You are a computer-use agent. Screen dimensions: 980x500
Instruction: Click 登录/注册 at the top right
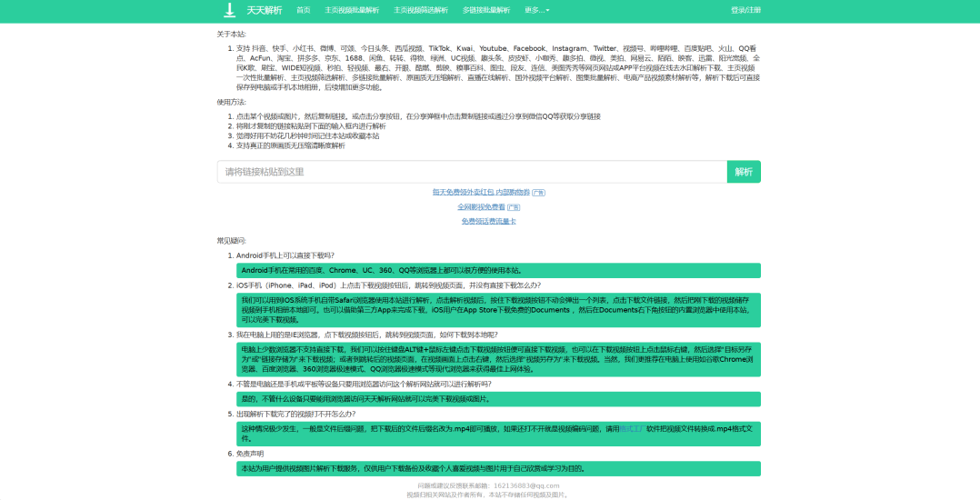tap(745, 10)
